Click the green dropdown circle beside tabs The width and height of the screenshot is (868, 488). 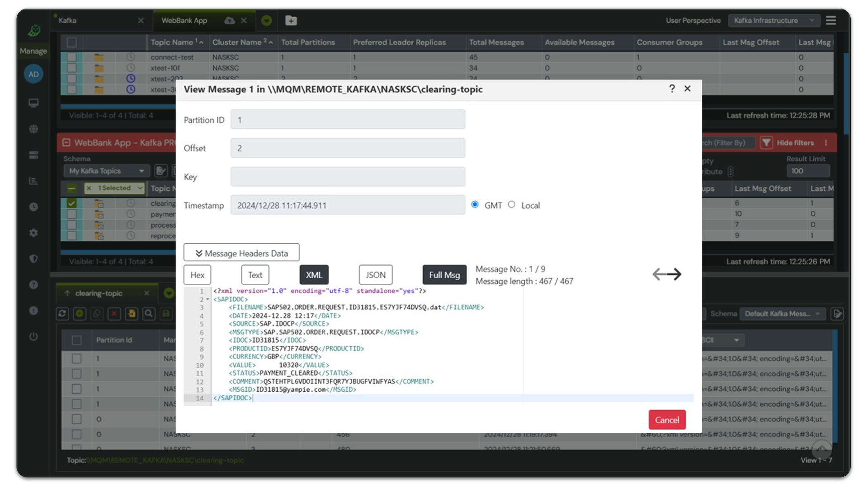pyautogui.click(x=266, y=20)
